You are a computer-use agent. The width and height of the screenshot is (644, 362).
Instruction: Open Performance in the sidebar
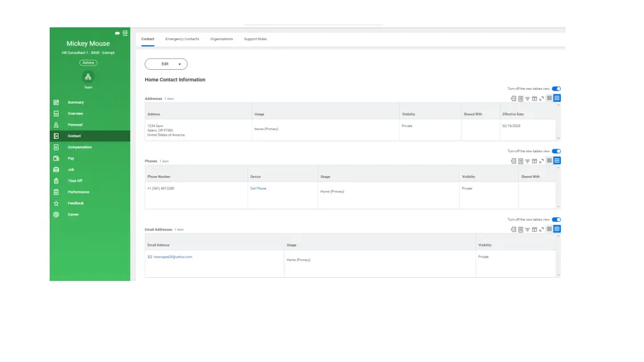[x=90, y=192]
